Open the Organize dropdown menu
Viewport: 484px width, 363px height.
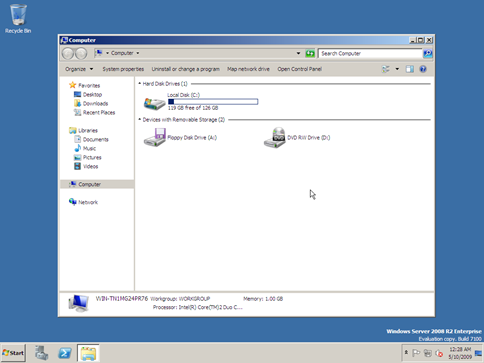click(79, 69)
